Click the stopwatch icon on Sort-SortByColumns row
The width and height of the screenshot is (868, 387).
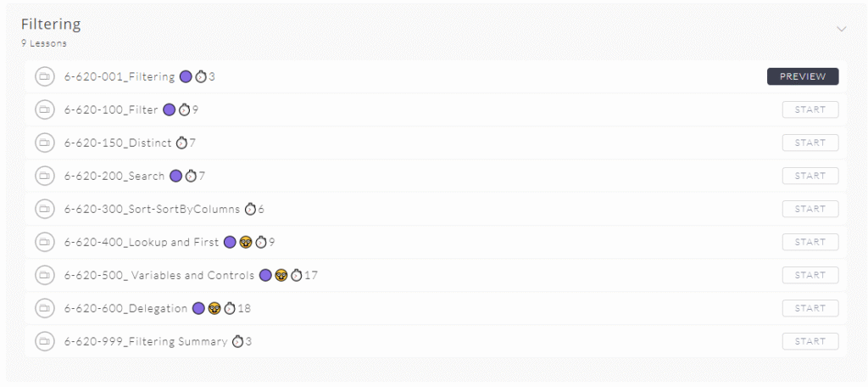[x=250, y=209]
